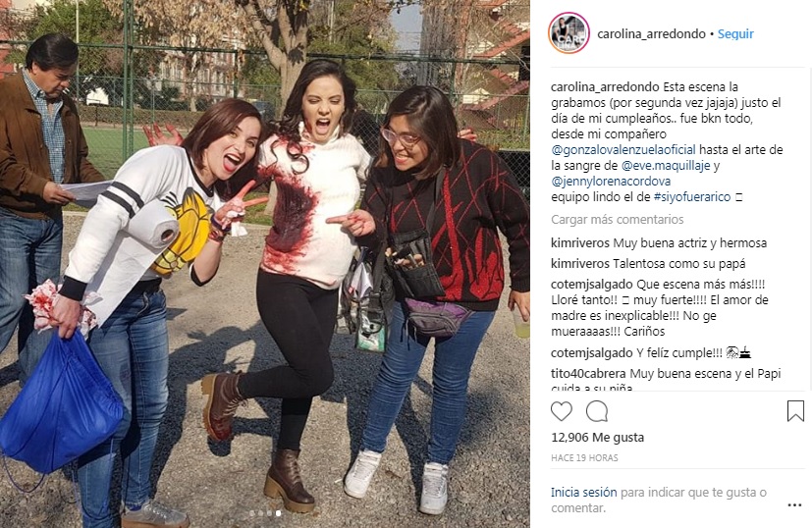Follow the account via Seguir
The image size is (812, 528).
click(735, 33)
